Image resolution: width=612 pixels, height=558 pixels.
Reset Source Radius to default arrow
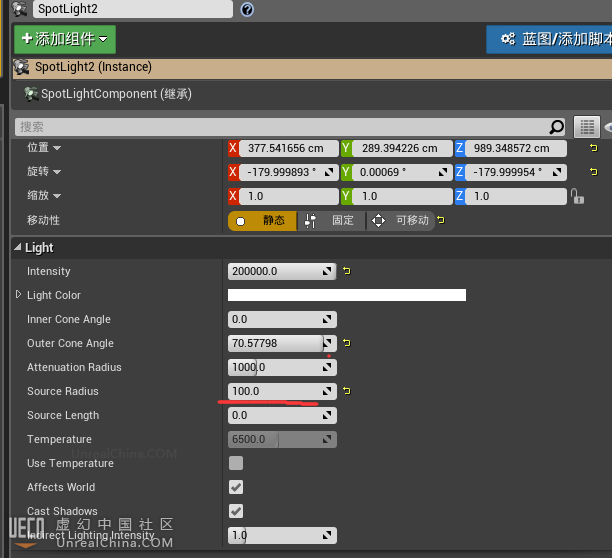click(x=347, y=391)
